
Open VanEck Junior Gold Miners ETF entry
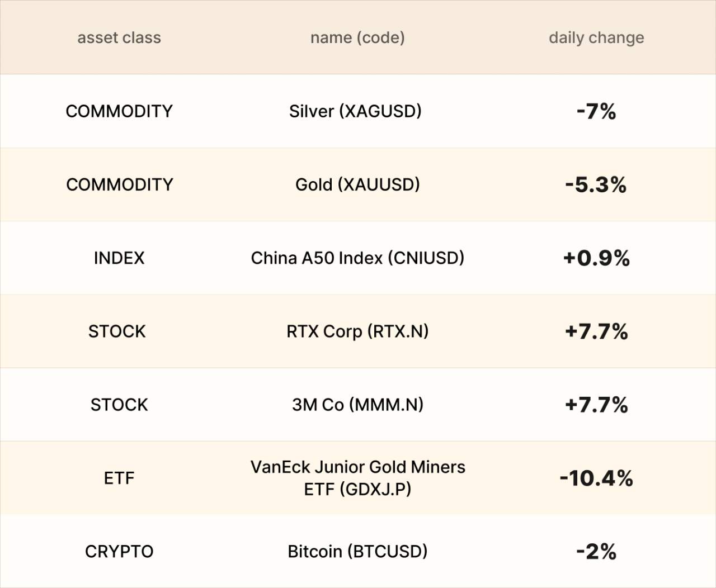(357, 478)
